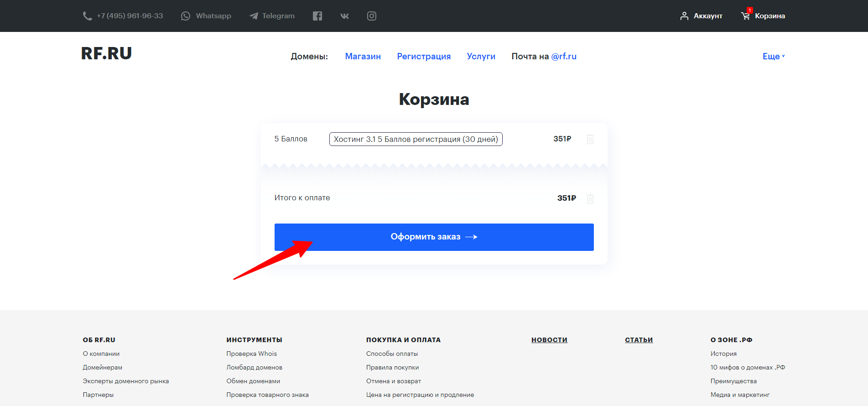Click the shopping cart icon
The image size is (868, 406).
pyautogui.click(x=745, y=16)
